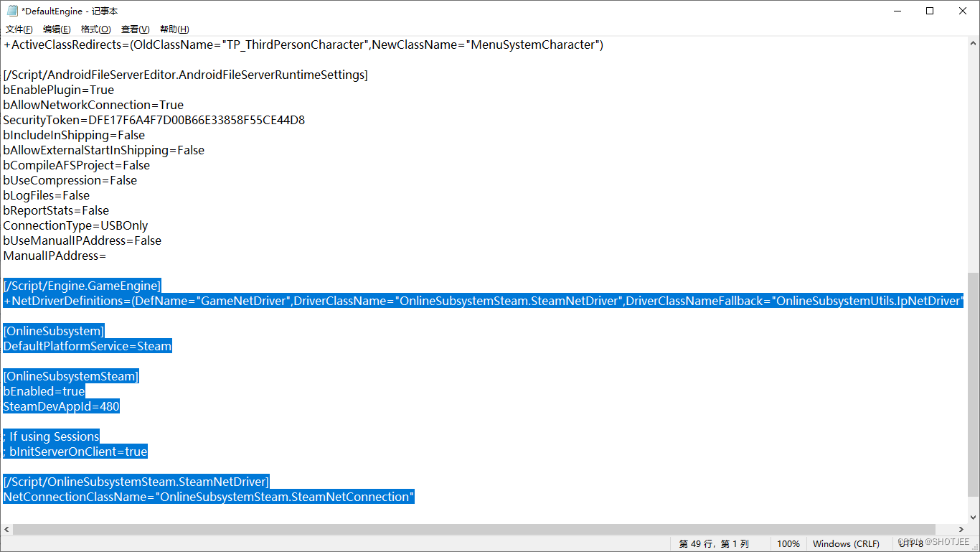Click the bLogFiles=False line
The width and height of the screenshot is (980, 552).
[x=47, y=195]
